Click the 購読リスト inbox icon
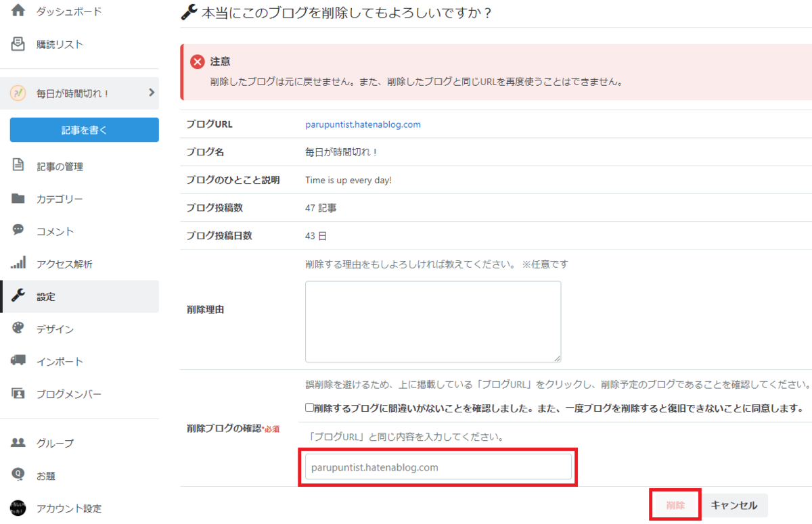 18,44
